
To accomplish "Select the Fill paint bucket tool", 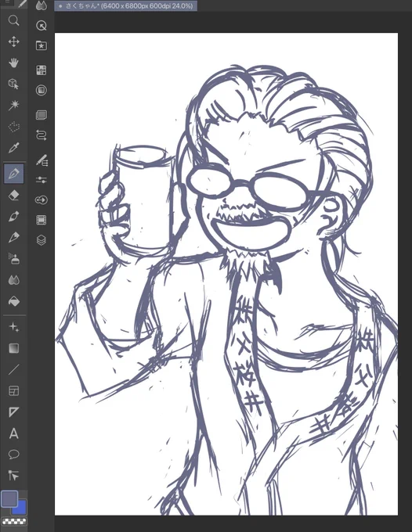I will point(13,301).
